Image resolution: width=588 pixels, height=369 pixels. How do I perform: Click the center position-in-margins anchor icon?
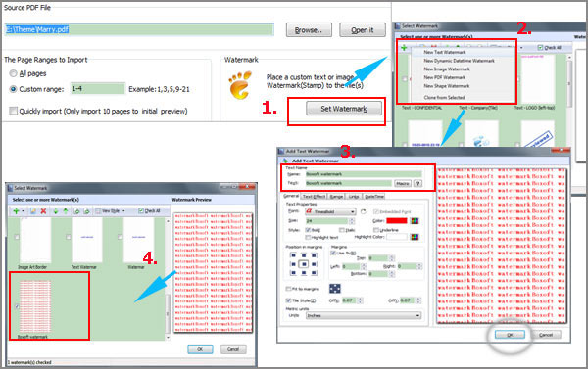tap(304, 264)
